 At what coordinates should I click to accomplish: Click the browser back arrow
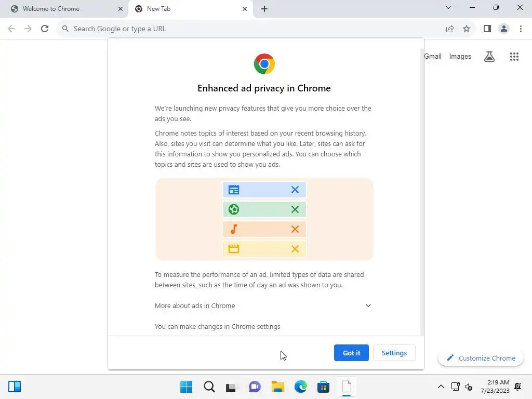[x=11, y=29]
